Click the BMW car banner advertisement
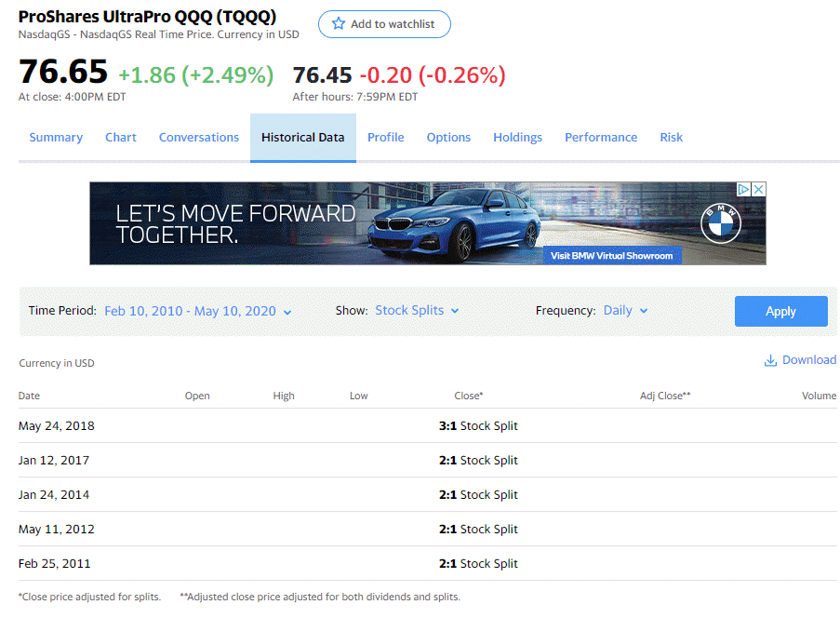Screen dimensions: 840x618 (428, 223)
